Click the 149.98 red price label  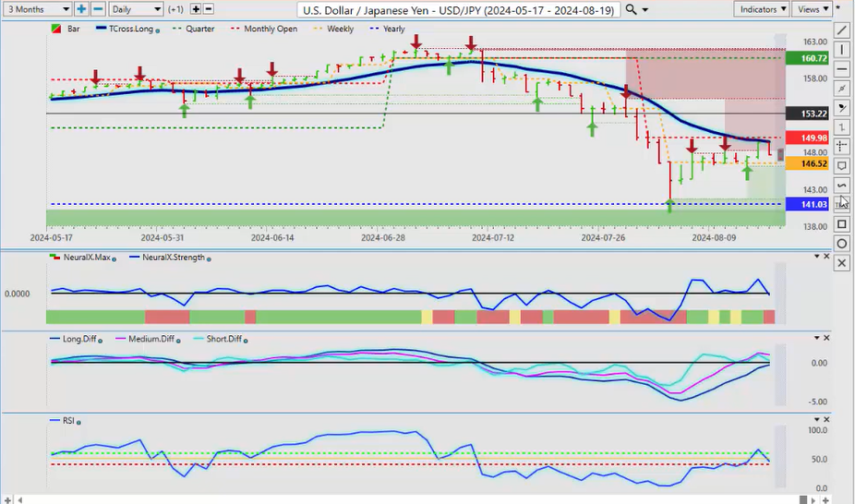coord(799,138)
